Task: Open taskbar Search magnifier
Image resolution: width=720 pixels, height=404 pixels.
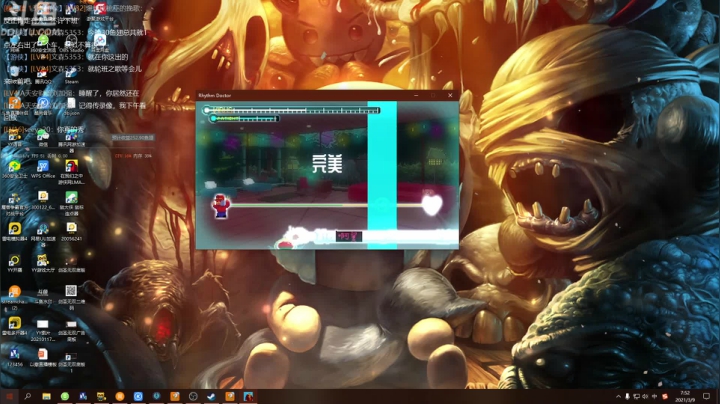Action: tap(28, 396)
